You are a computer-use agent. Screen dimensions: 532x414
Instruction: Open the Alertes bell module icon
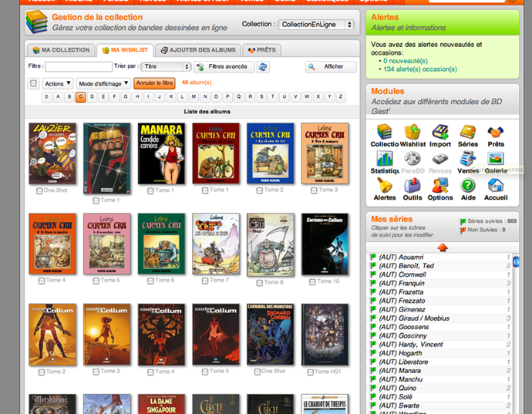point(385,185)
